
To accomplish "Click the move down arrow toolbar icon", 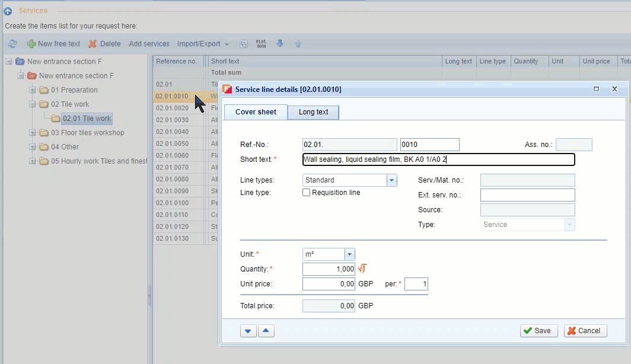I will (x=280, y=44).
